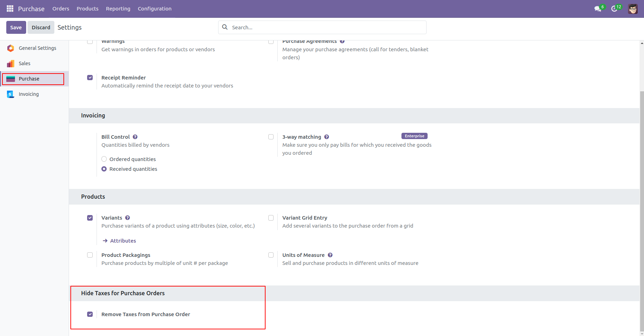Viewport: 644px width, 336px height.
Task: Open the conversations panel with 6 messages
Action: click(x=597, y=8)
